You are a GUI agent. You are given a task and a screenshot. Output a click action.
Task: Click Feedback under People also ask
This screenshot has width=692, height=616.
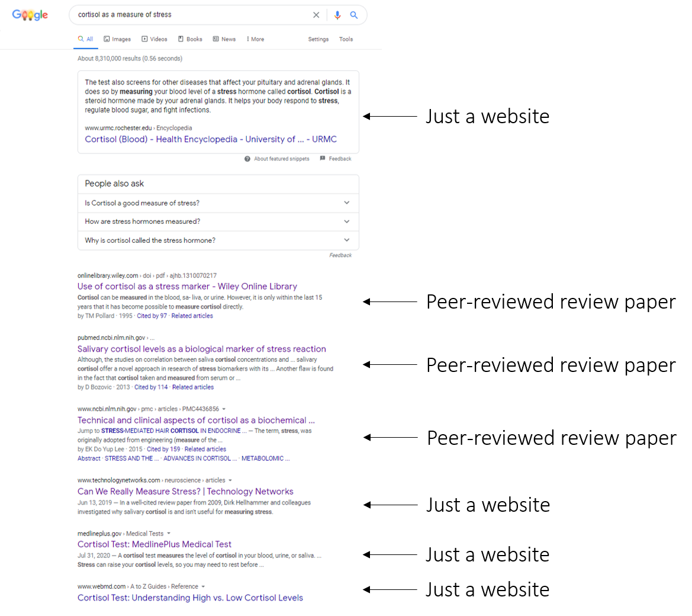340,255
